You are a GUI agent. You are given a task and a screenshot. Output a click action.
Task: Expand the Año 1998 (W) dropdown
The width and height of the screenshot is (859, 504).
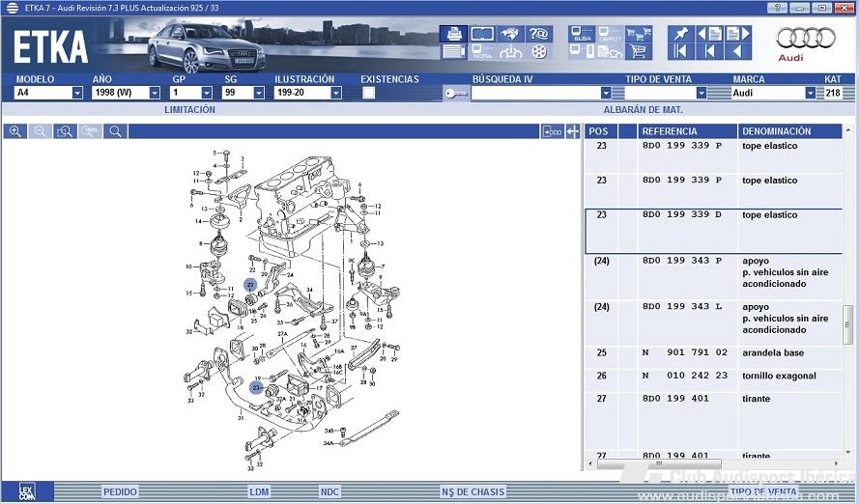coord(155,93)
